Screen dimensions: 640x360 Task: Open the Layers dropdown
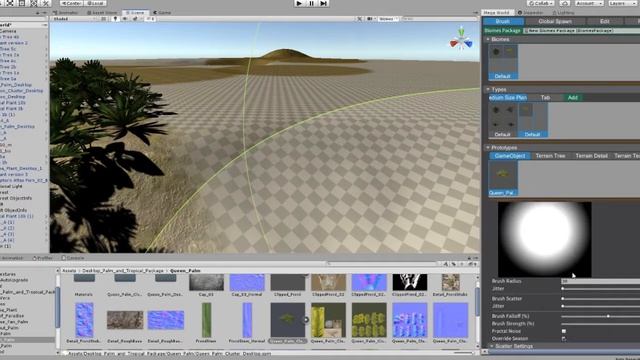click(x=622, y=3)
